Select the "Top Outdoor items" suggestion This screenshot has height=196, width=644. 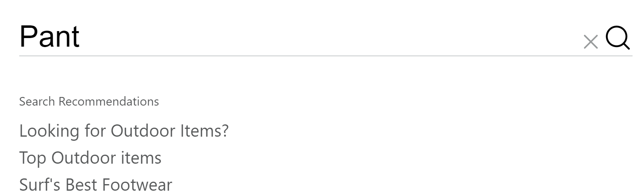(x=90, y=158)
